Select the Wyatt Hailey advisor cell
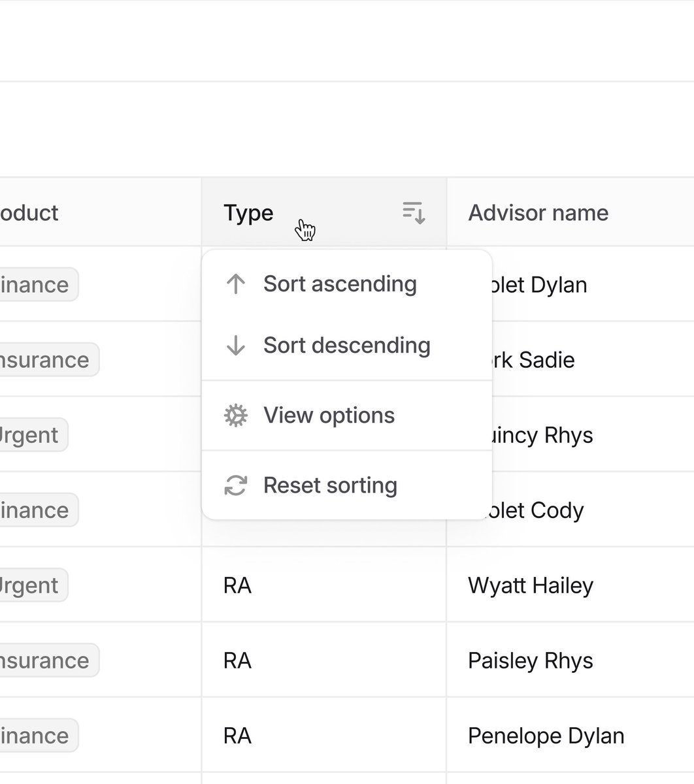The width and height of the screenshot is (694, 784). coord(570,585)
